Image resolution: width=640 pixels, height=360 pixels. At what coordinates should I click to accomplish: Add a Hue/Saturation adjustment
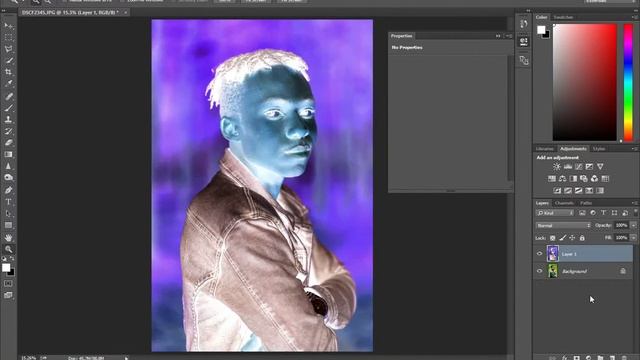(552, 178)
